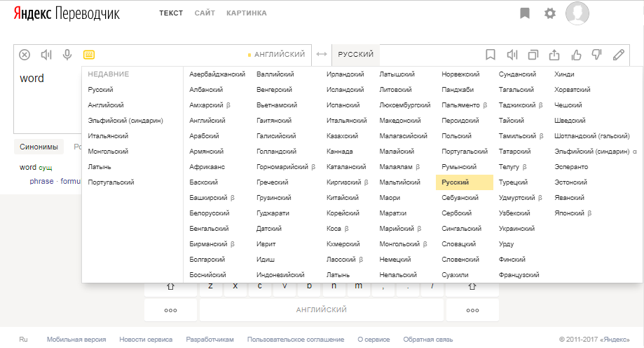Click the user profile avatar
This screenshot has width=644, height=348.
(577, 13)
